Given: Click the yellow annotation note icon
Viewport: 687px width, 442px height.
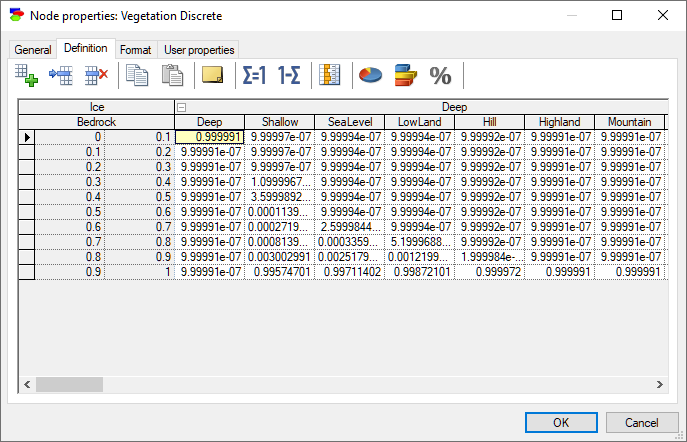Looking at the screenshot, I should click(212, 75).
